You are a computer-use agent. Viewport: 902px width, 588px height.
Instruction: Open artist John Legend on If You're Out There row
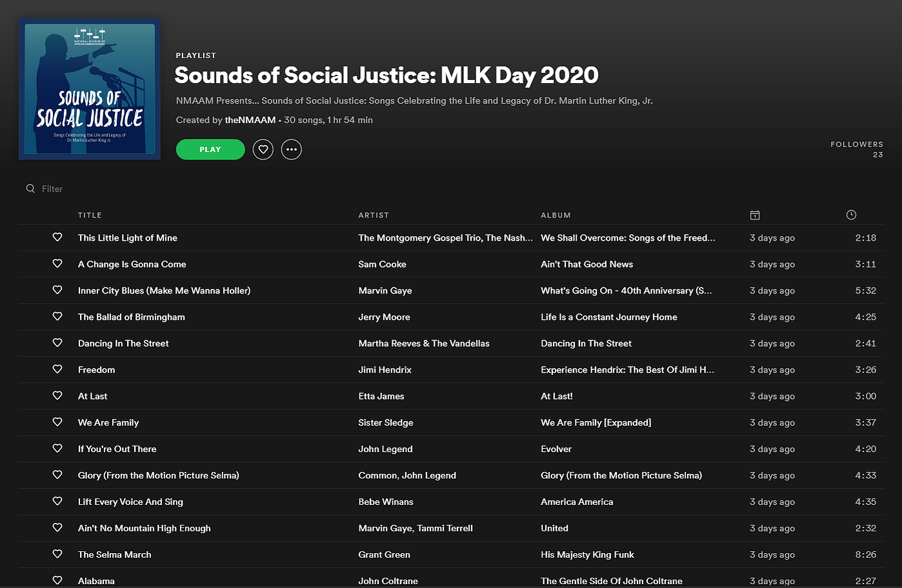[385, 449]
